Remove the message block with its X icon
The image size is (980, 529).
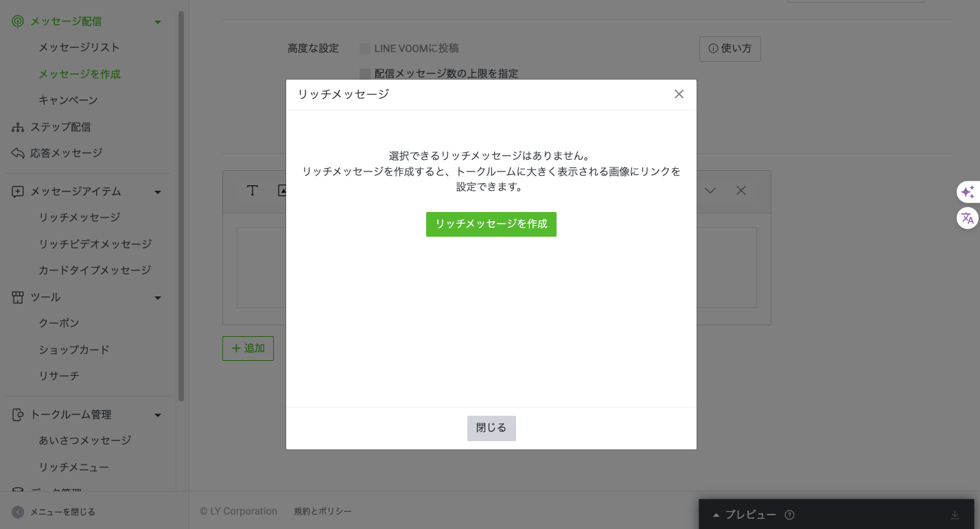tap(741, 191)
